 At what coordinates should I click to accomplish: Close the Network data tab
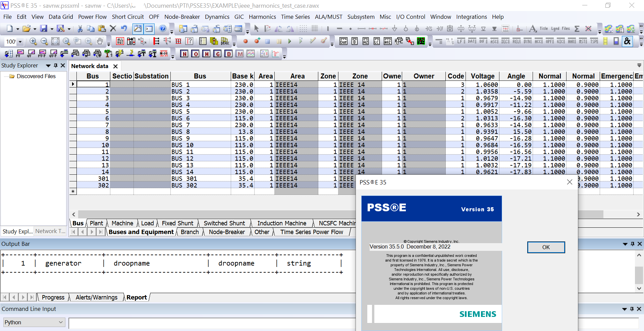pyautogui.click(x=115, y=66)
